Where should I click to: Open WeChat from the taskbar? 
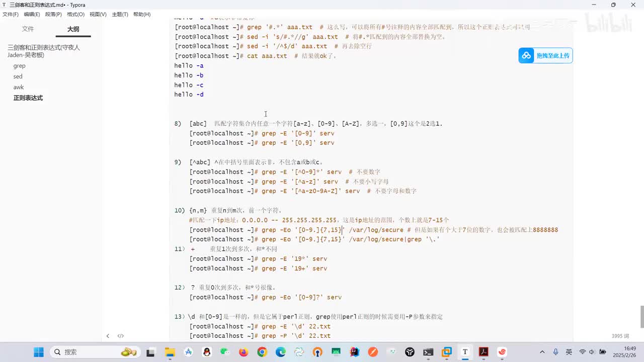click(225, 352)
